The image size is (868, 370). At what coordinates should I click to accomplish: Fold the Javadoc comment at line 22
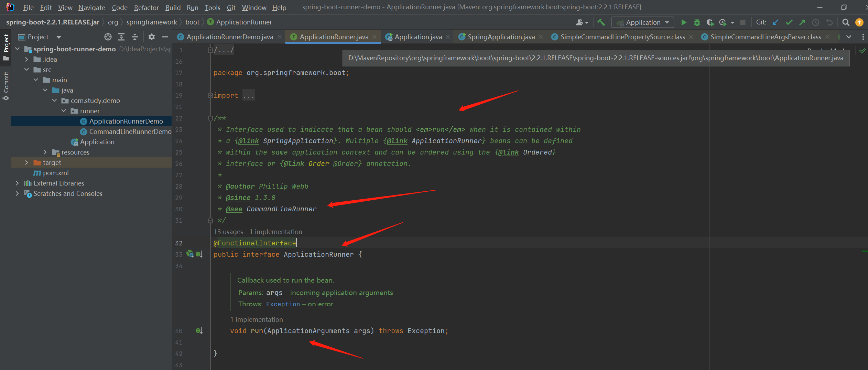(210, 118)
